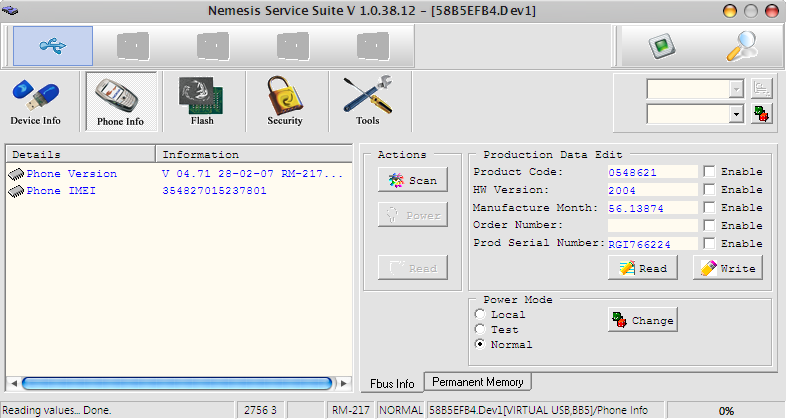
Task: Click the Change power mode button
Action: (643, 320)
